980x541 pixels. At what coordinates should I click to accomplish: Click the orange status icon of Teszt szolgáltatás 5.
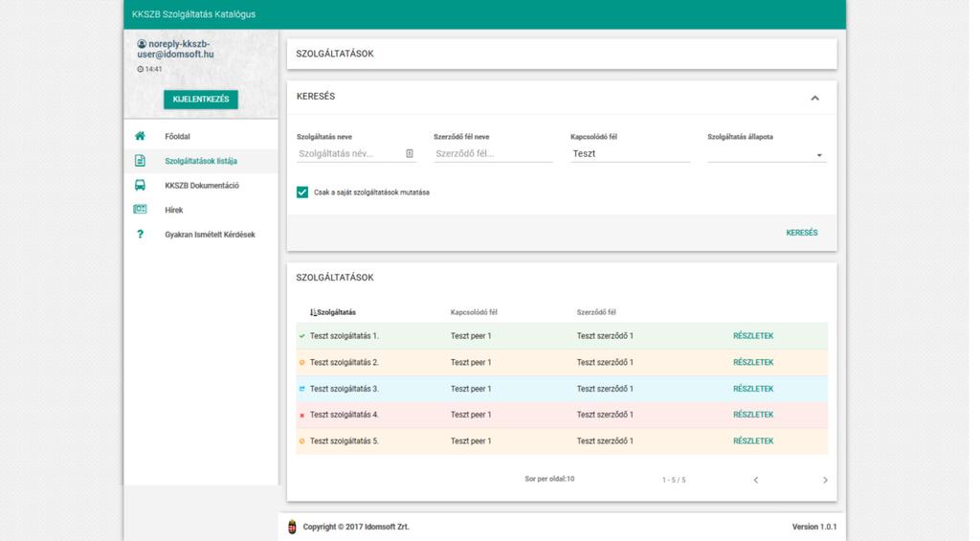click(x=301, y=440)
